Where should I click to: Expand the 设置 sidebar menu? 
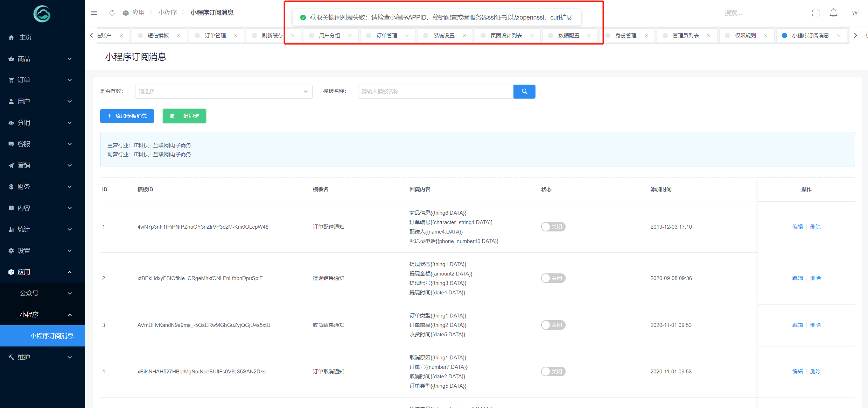42,251
